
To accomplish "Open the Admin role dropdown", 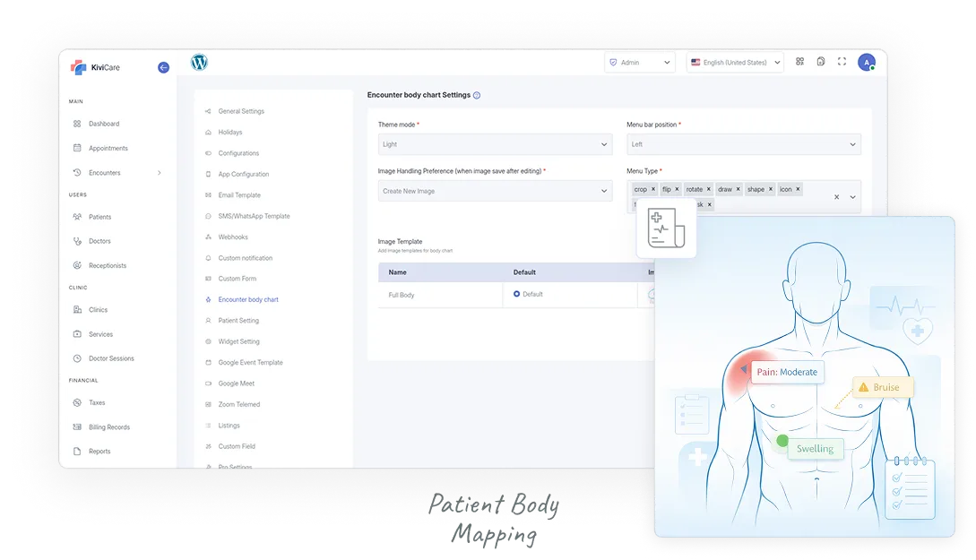I will pos(640,63).
